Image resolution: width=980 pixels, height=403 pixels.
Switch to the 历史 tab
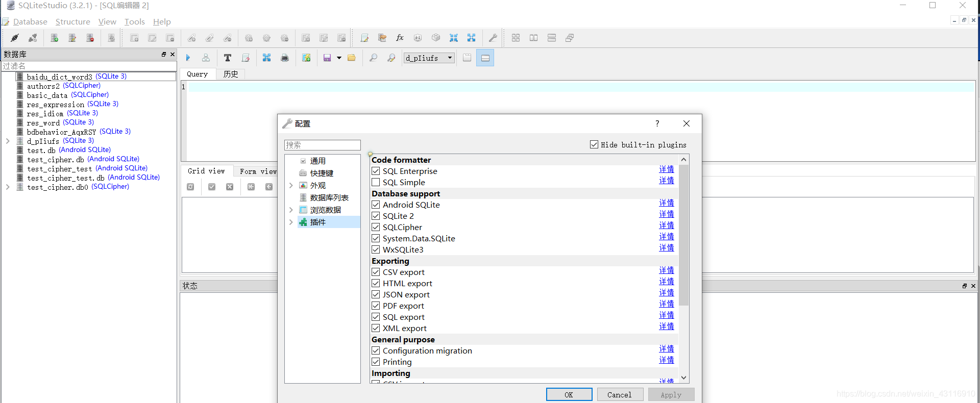pos(231,74)
